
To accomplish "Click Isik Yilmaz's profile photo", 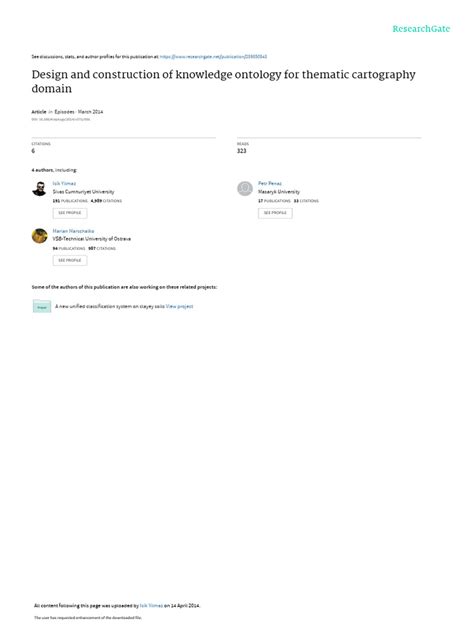I will coord(39,189).
